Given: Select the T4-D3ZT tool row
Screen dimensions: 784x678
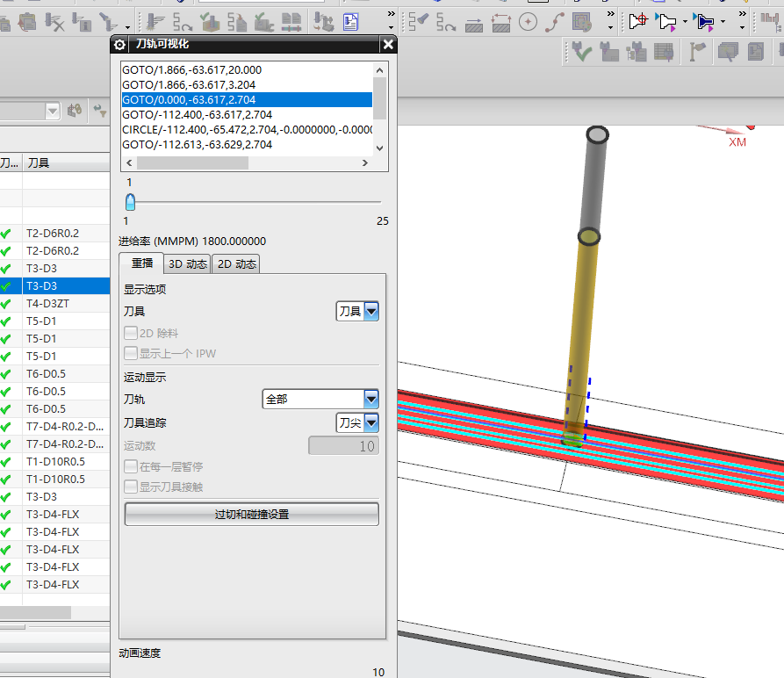Looking at the screenshot, I should click(47, 304).
